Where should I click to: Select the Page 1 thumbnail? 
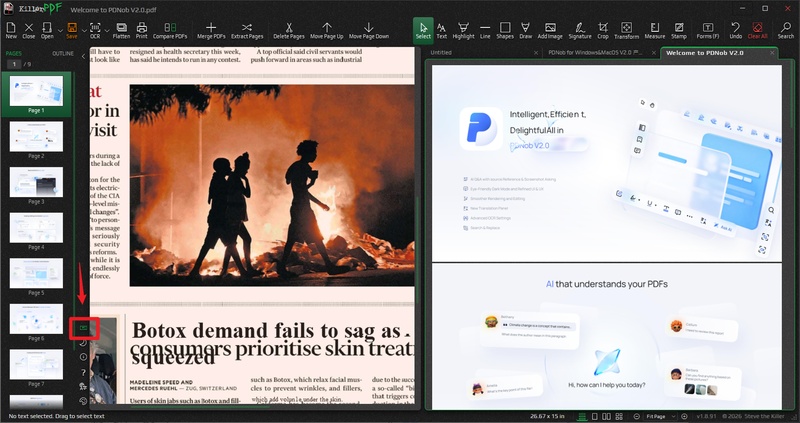point(36,90)
